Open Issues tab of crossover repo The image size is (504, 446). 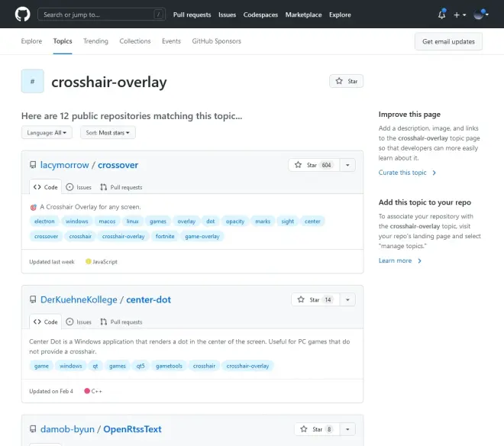pos(79,187)
